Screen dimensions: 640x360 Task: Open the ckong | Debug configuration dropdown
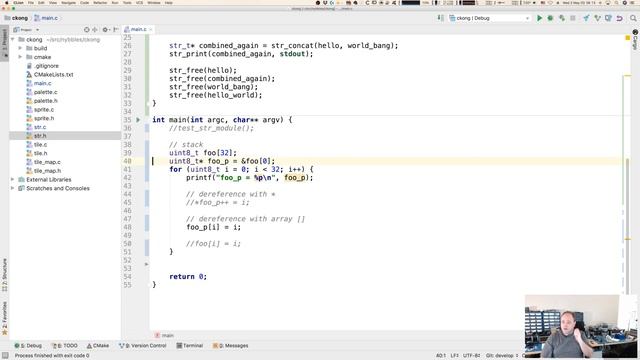pyautogui.click(x=489, y=18)
